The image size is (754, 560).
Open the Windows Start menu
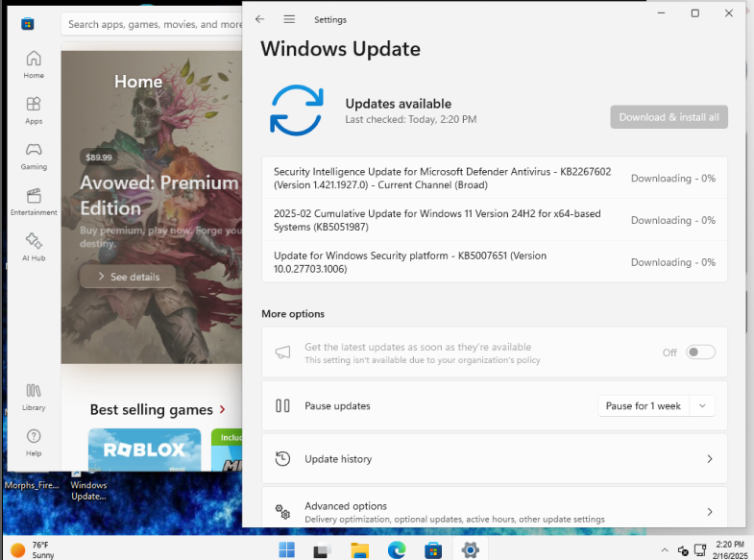tap(287, 549)
